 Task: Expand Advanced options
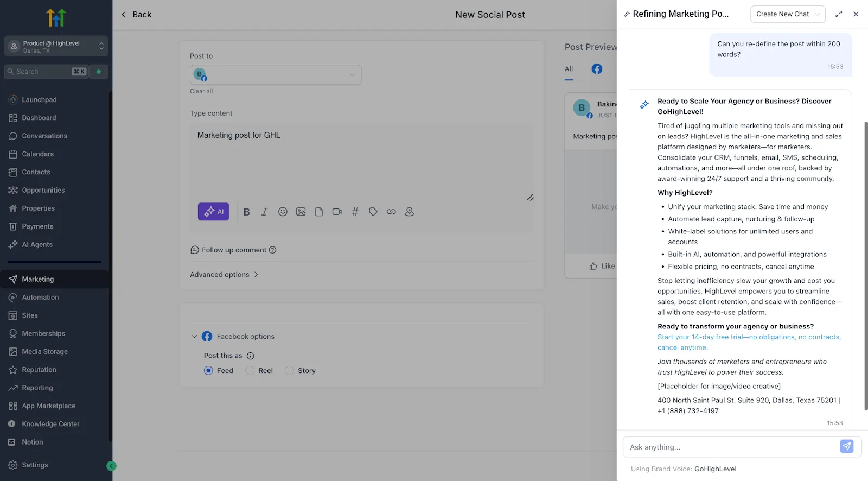tap(224, 275)
